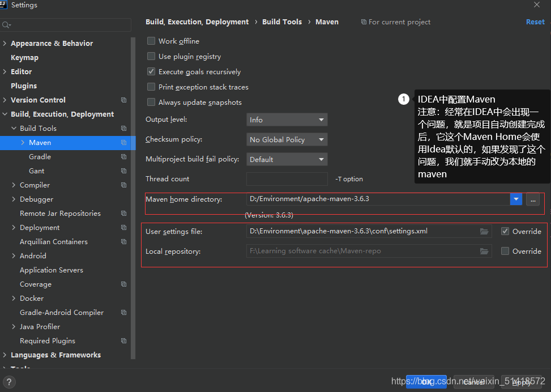The width and height of the screenshot is (551, 392).
Task: Uncheck Execute goals recursively
Action: 151,72
